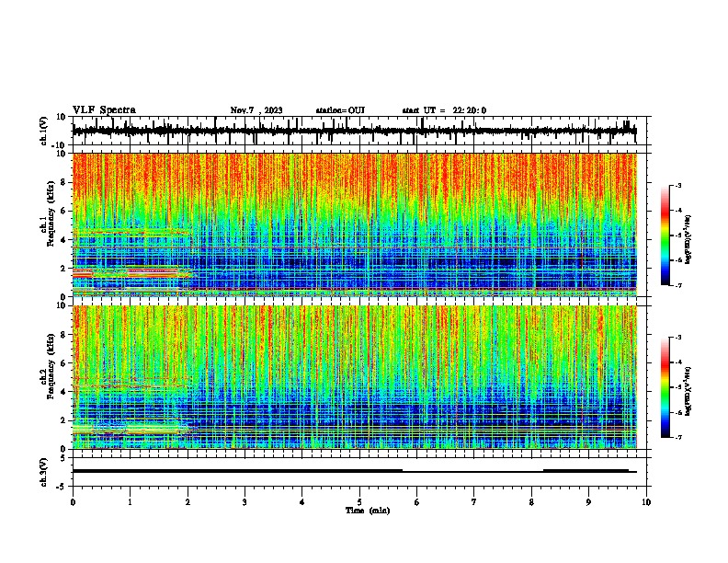Click the "-3" label atop ch.1 color bar
This screenshot has width=728, height=563.
(677, 185)
